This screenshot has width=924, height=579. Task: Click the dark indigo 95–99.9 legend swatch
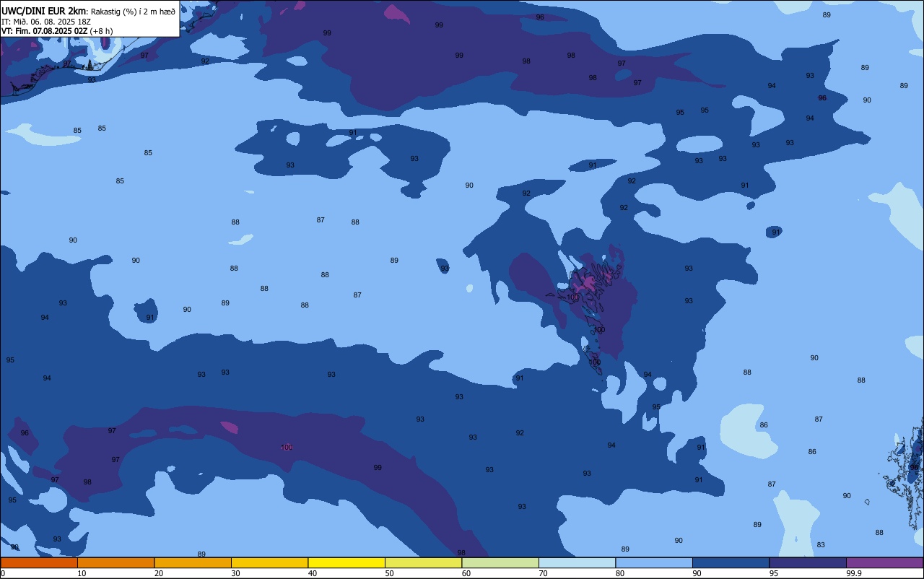(808, 562)
